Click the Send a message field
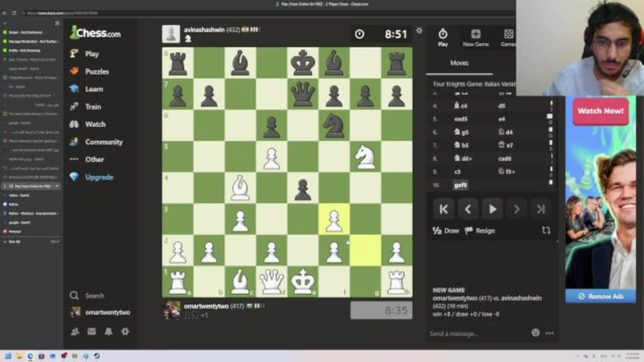The width and height of the screenshot is (644, 362). [x=478, y=333]
